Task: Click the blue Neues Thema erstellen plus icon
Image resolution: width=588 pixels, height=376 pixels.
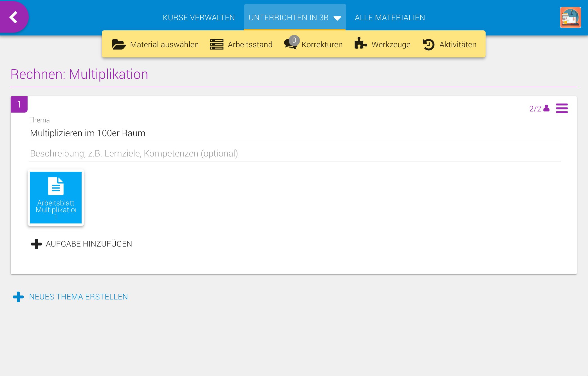Action: (18, 297)
